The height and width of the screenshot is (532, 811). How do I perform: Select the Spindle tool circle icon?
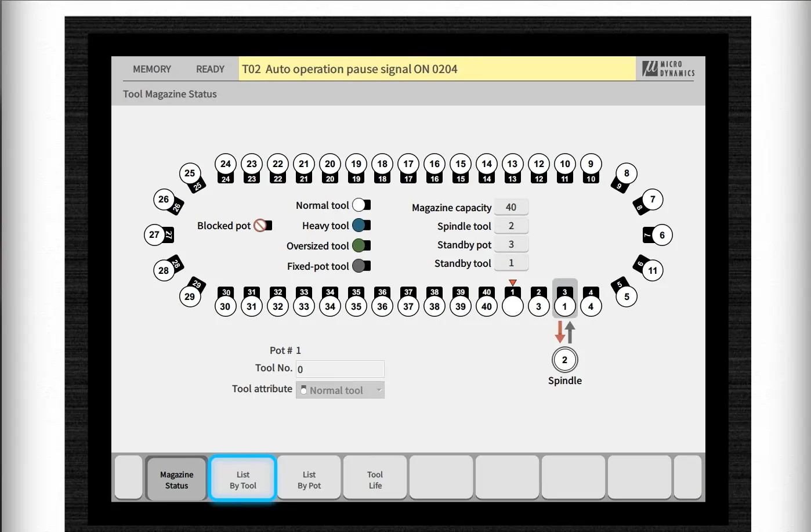tap(564, 360)
